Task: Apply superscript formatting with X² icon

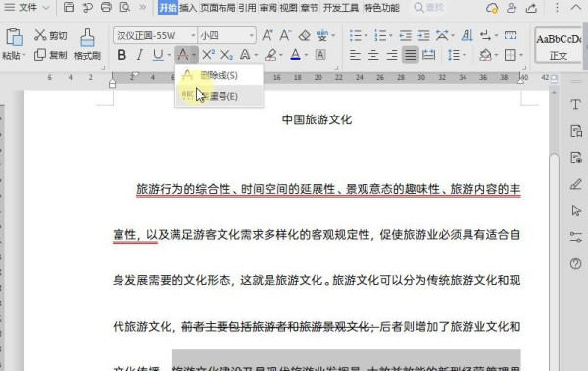Action: point(208,55)
